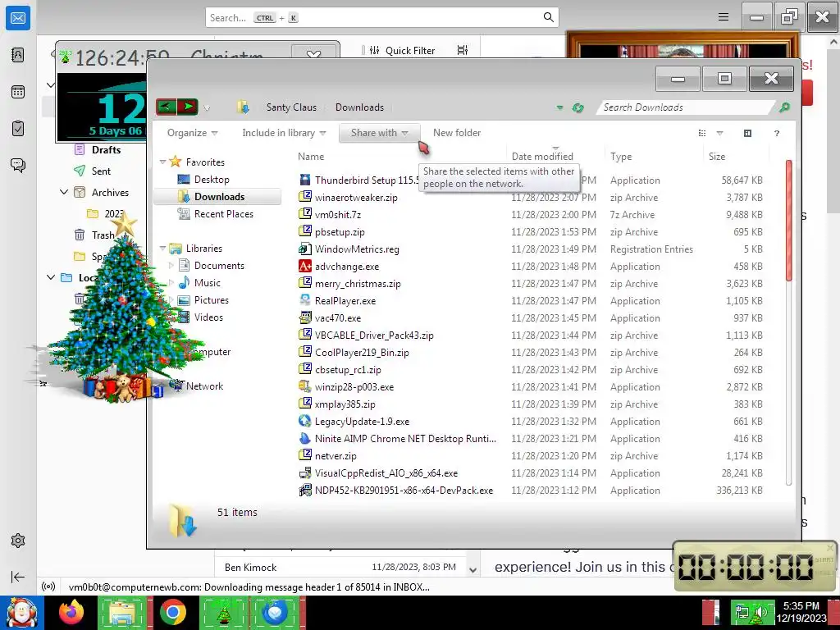The height and width of the screenshot is (630, 840).
Task: Select Desktop in Favorites
Action: (x=212, y=180)
